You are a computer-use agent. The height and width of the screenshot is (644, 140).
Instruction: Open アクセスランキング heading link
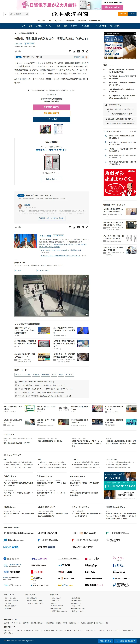(x=112, y=132)
